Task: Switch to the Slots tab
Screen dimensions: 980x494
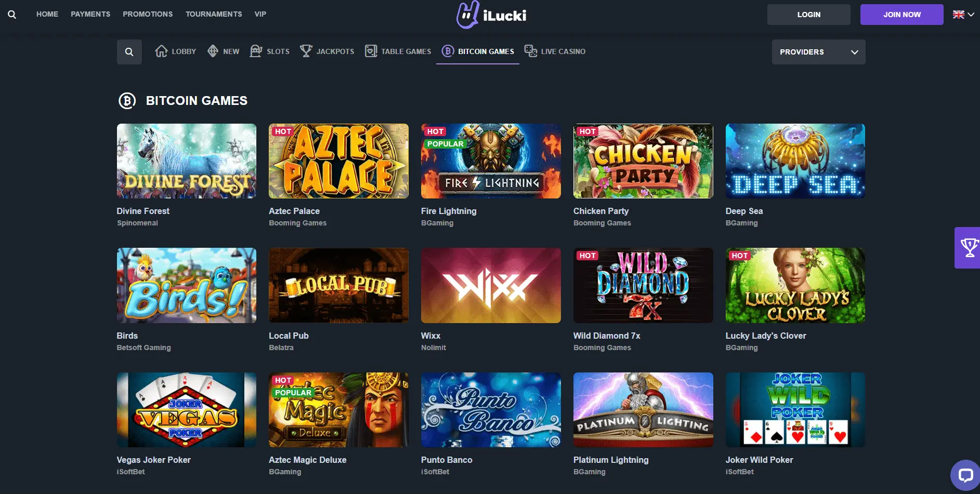Action: click(270, 51)
